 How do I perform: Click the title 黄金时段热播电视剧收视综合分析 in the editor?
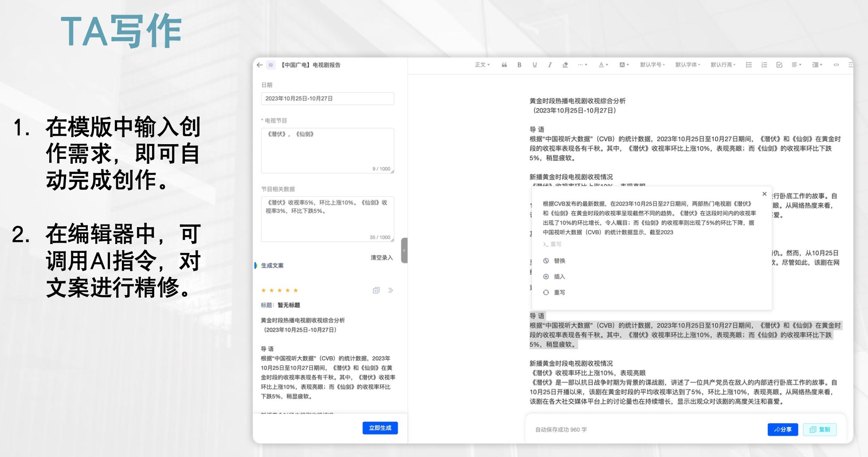(578, 101)
